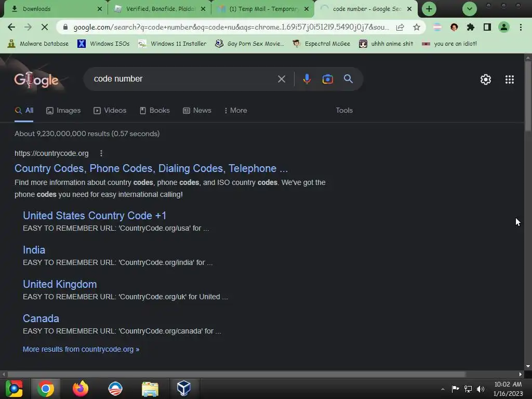Close the code number Google tab
Screen dimensions: 532x399
click(409, 9)
